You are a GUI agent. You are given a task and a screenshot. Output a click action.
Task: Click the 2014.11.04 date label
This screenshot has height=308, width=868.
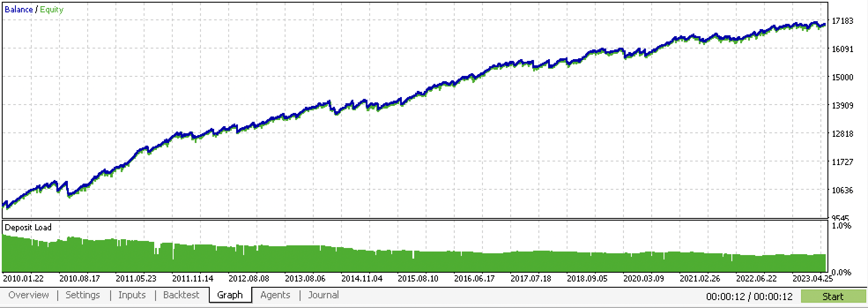[361, 279]
